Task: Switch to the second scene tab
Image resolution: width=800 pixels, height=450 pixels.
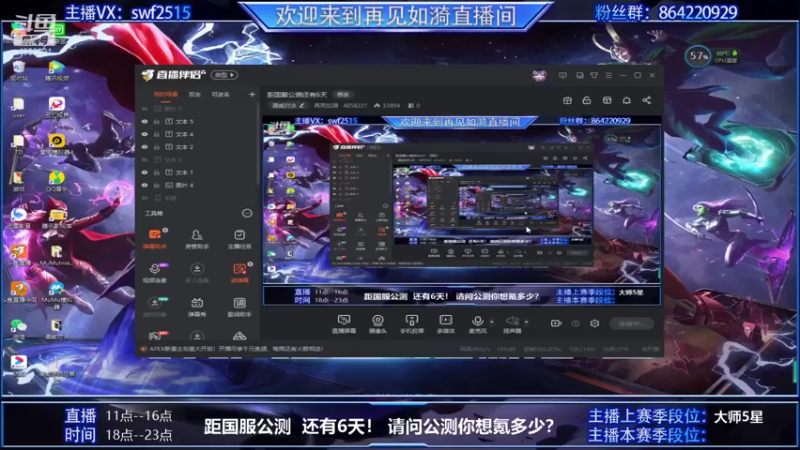Action: pos(194,94)
